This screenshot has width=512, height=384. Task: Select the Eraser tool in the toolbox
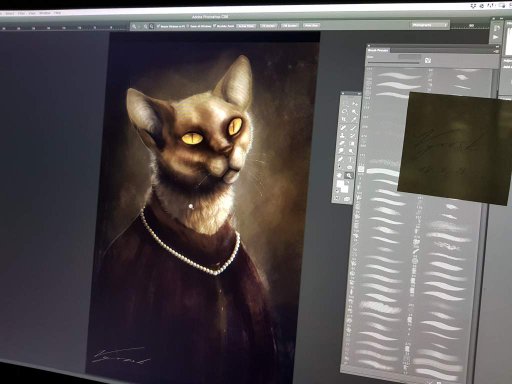342,143
